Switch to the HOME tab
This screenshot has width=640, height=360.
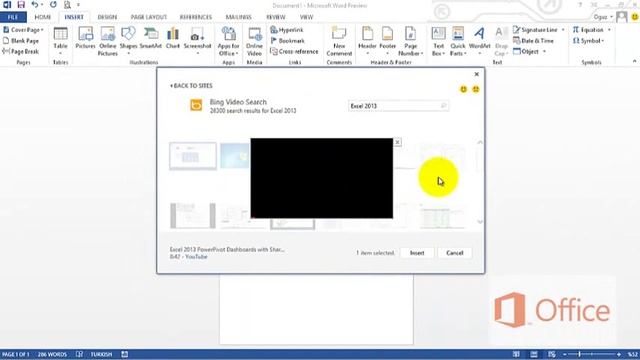[x=43, y=17]
